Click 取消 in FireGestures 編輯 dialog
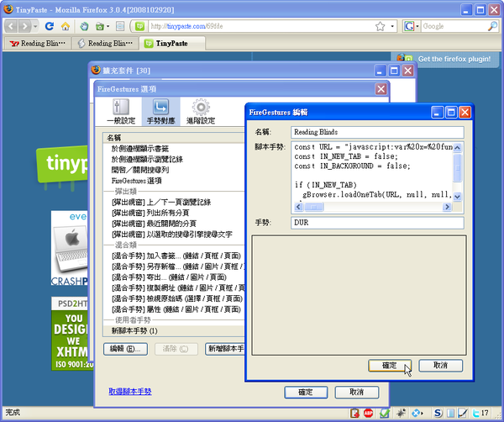The width and height of the screenshot is (504, 422). pyautogui.click(x=440, y=366)
